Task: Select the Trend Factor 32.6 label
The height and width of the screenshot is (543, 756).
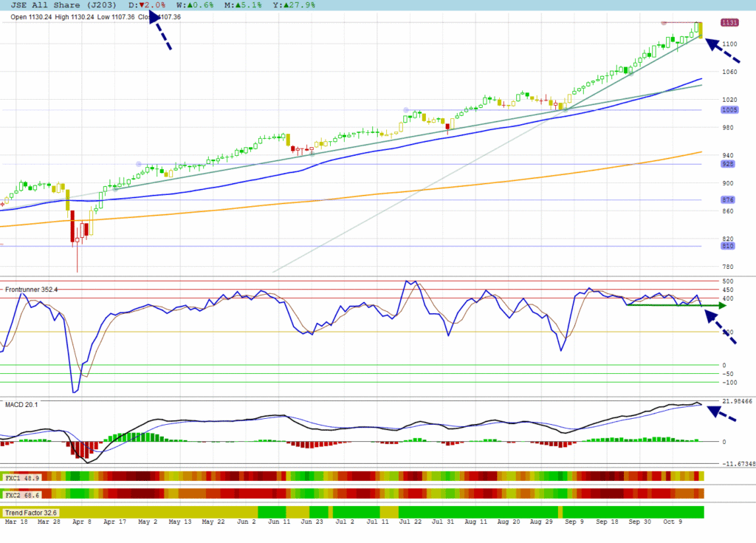Action: tap(31, 512)
